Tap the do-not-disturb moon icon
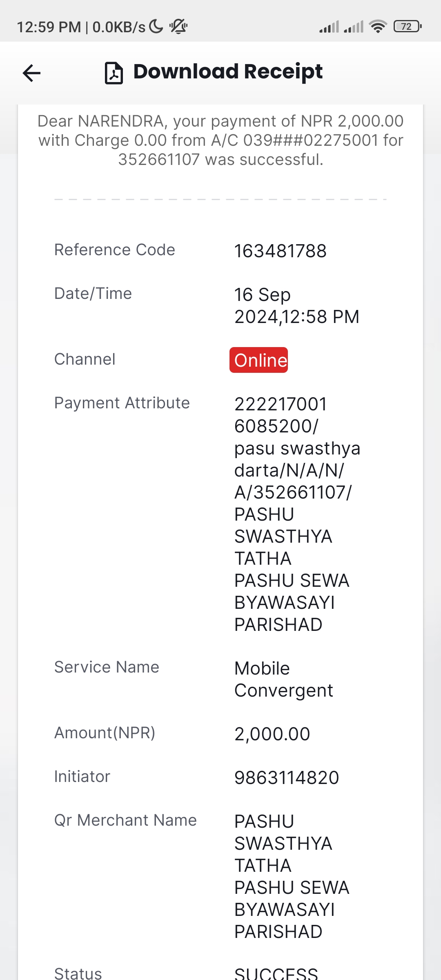The image size is (441, 980). click(x=156, y=27)
